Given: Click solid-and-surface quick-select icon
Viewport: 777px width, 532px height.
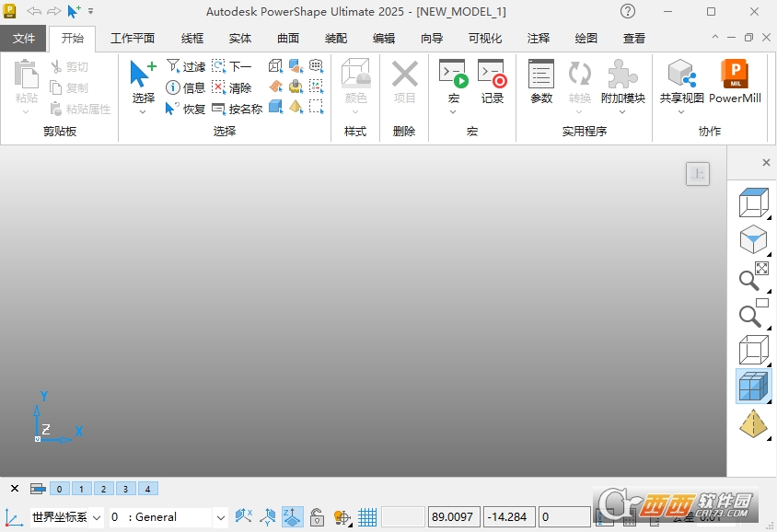Looking at the screenshot, I should (296, 66).
